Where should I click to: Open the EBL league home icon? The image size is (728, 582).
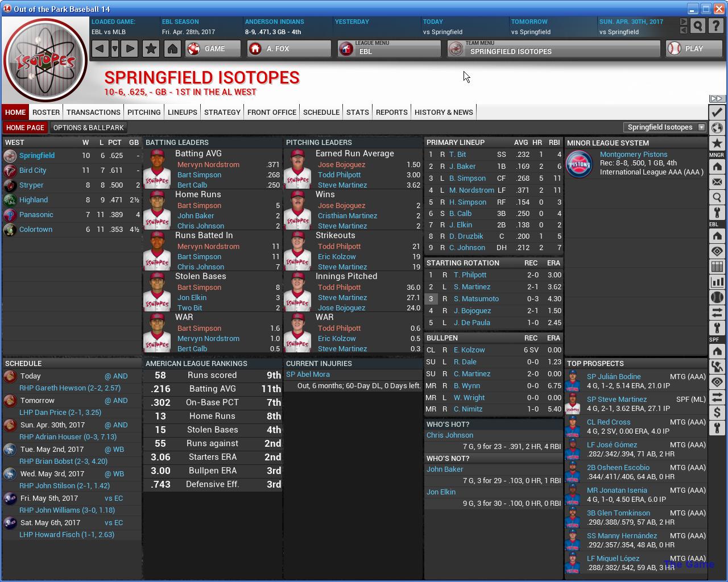point(717,236)
